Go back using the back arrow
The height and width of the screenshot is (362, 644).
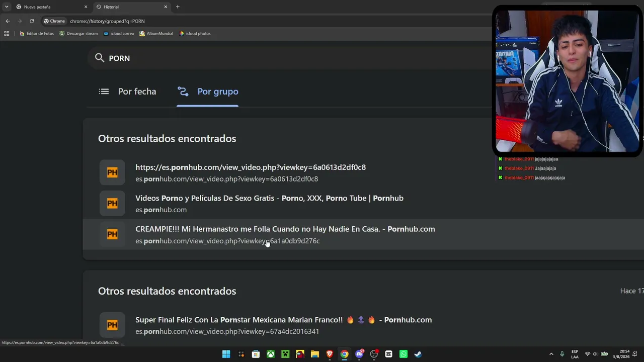8,21
